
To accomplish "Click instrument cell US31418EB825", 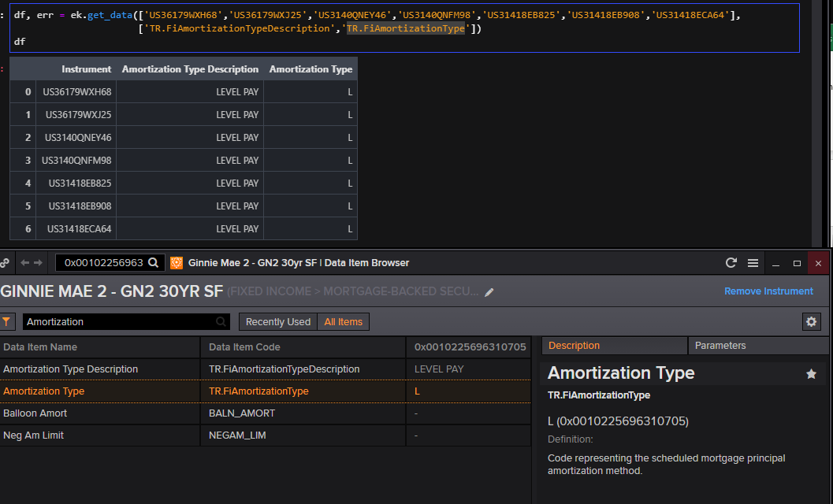I will click(x=76, y=183).
